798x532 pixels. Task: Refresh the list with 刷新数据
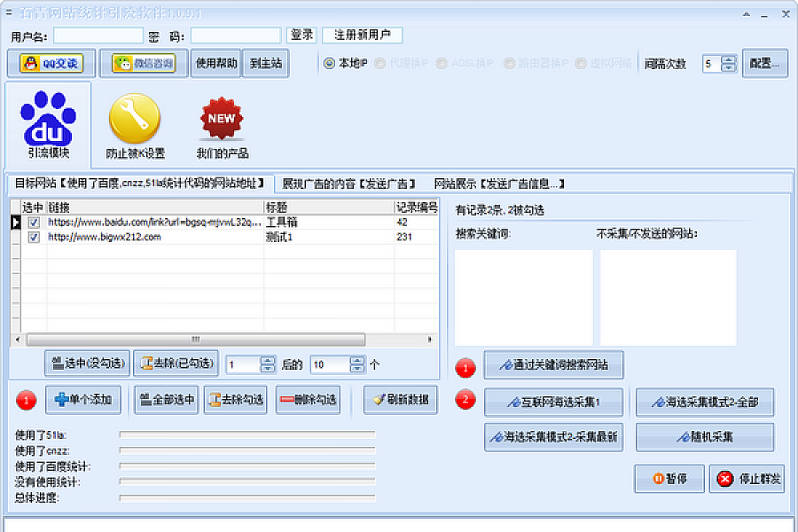(400, 400)
